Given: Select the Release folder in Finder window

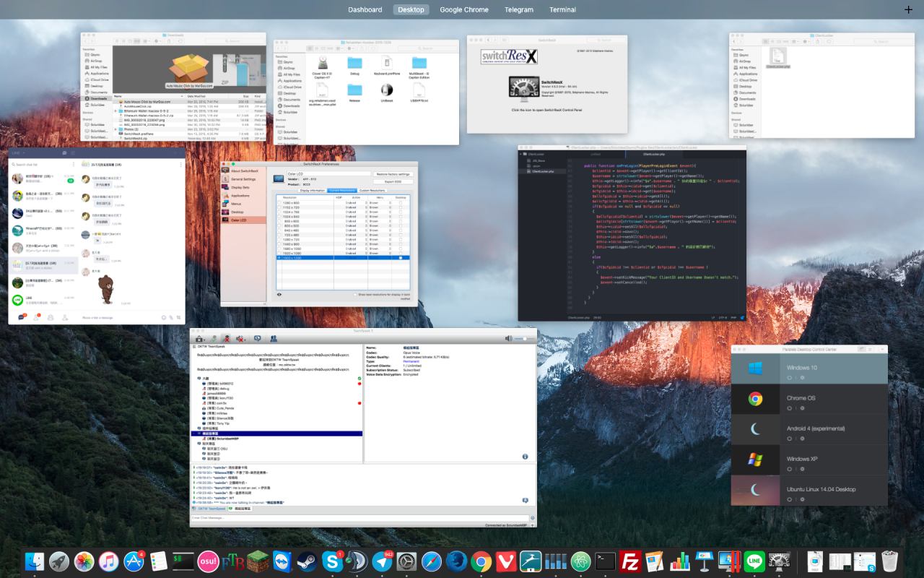Looking at the screenshot, I should pos(354,90).
